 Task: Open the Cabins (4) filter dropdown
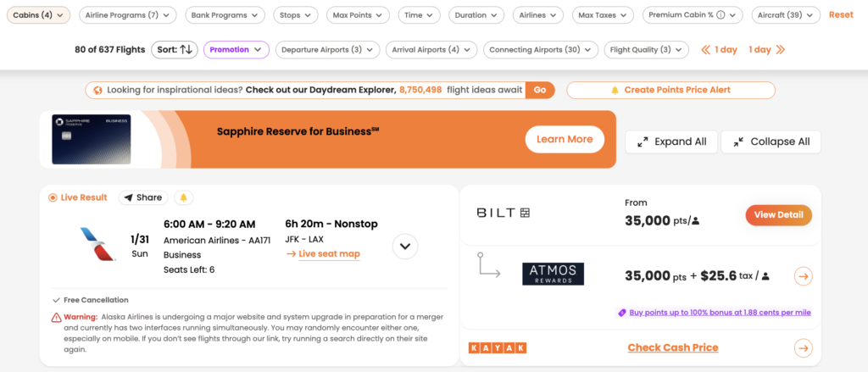[38, 15]
